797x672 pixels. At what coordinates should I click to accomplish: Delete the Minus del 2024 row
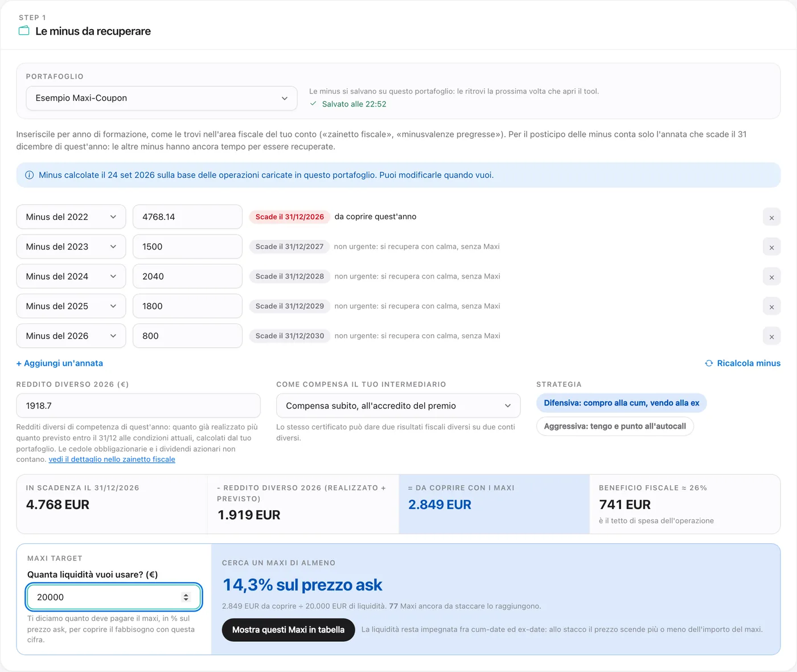pos(771,277)
